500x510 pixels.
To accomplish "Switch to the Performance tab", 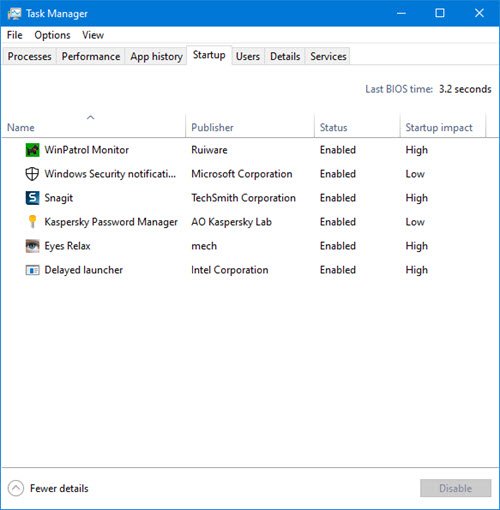I will [91, 56].
